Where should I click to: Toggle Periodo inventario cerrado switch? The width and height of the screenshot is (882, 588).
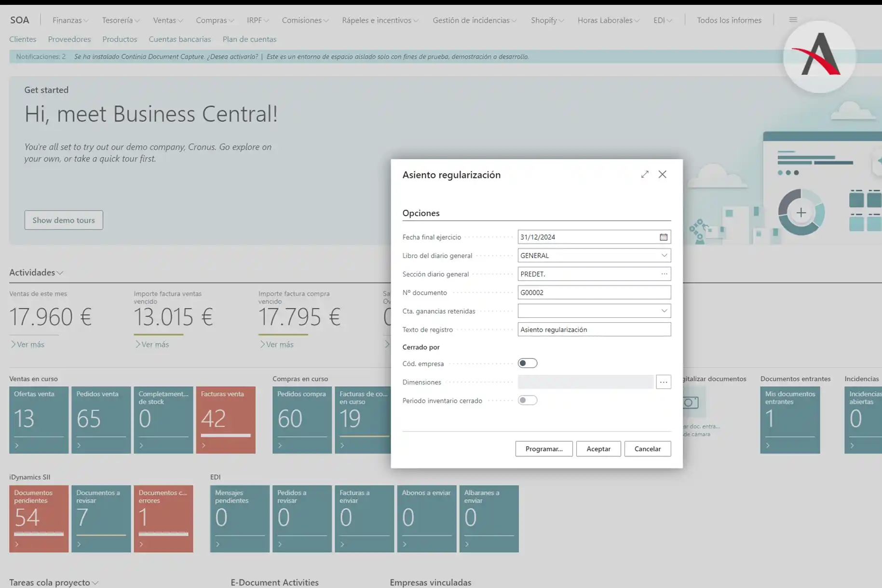pyautogui.click(x=527, y=400)
